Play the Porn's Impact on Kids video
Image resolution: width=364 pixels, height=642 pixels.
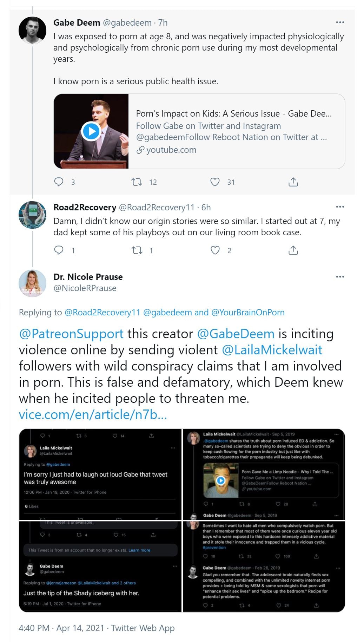coord(91,131)
